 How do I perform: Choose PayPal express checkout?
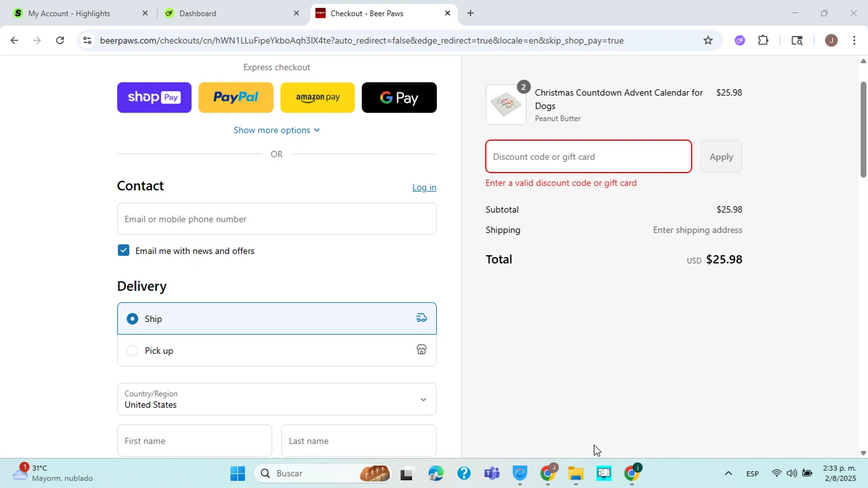click(x=236, y=97)
